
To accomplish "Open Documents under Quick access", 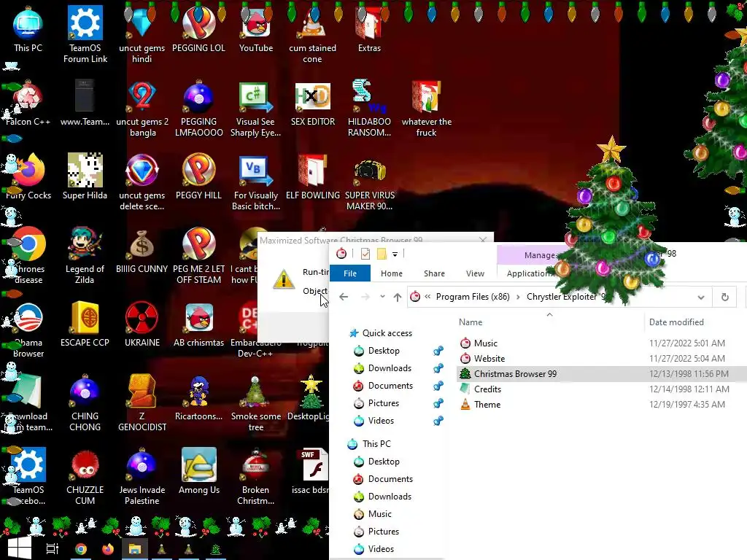I will click(390, 386).
